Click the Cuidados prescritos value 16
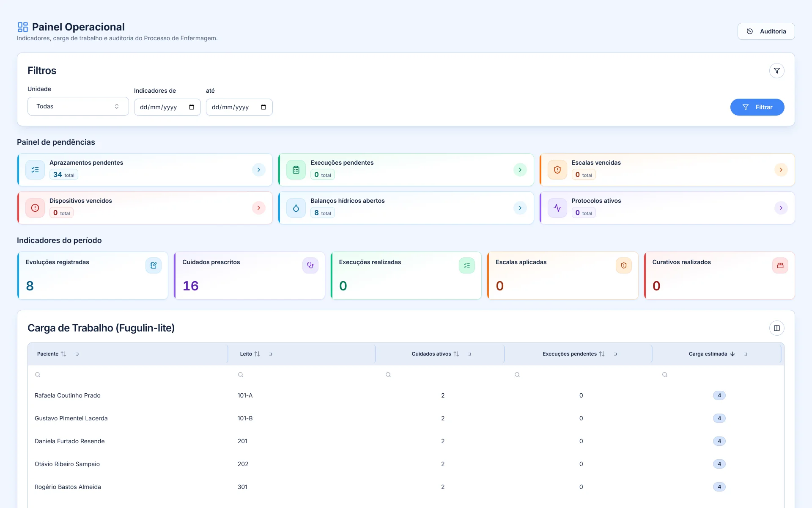Screen dimensions: 812x508 191,286
